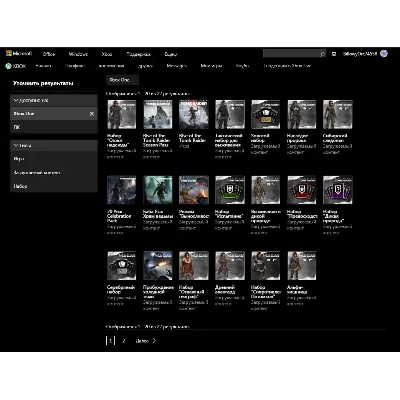Select the ПК platform filter
The width and height of the screenshot is (400, 400).
click(x=54, y=127)
